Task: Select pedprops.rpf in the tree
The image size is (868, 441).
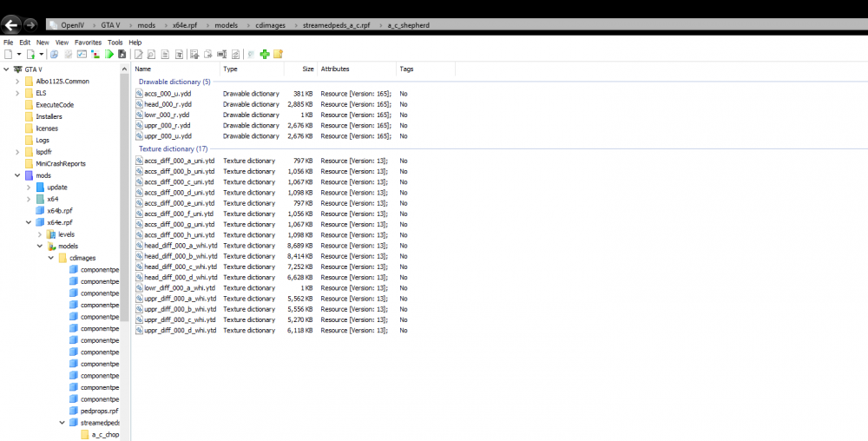Action: [99, 411]
